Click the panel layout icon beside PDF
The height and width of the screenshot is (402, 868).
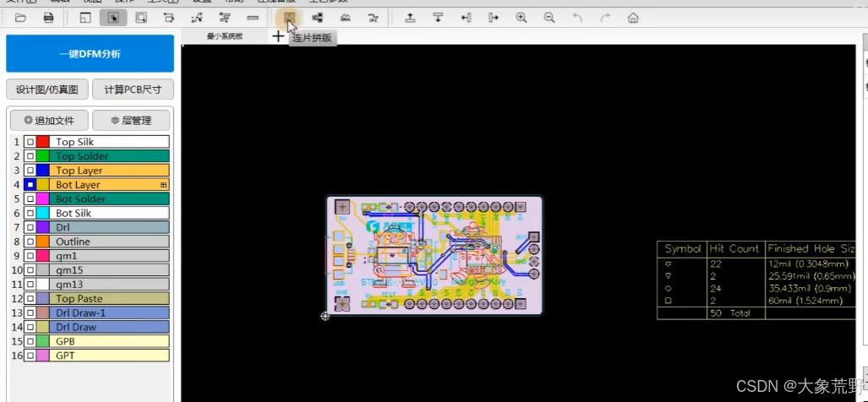point(85,18)
